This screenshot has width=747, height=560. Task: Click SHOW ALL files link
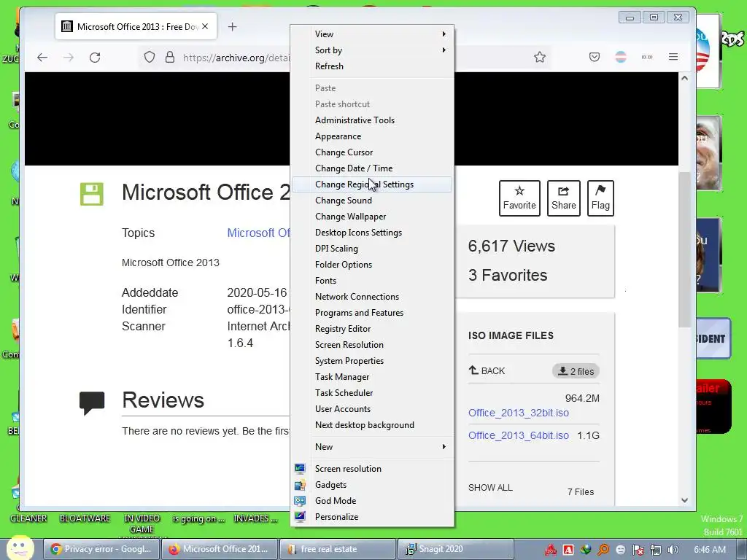490,488
